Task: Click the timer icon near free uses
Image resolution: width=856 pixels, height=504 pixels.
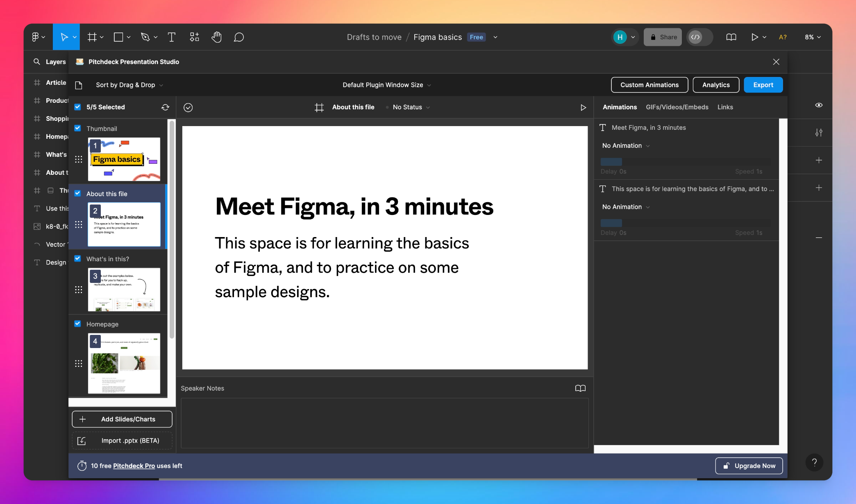Action: 82,466
